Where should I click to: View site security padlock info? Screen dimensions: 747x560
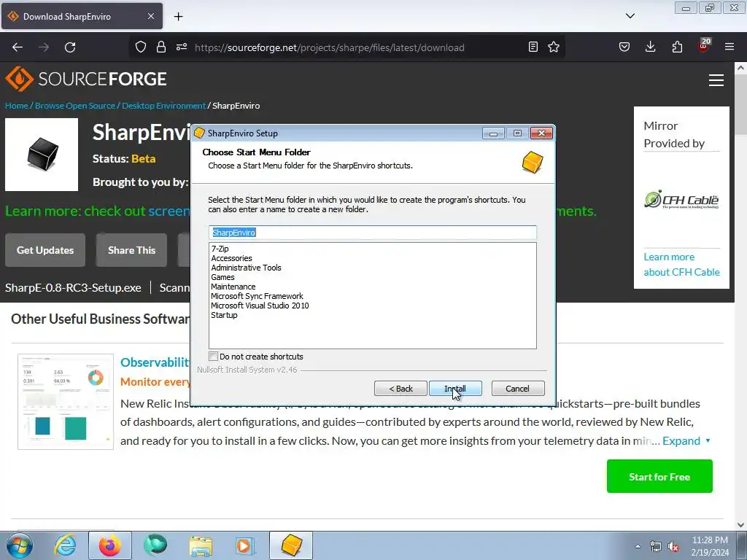point(161,47)
